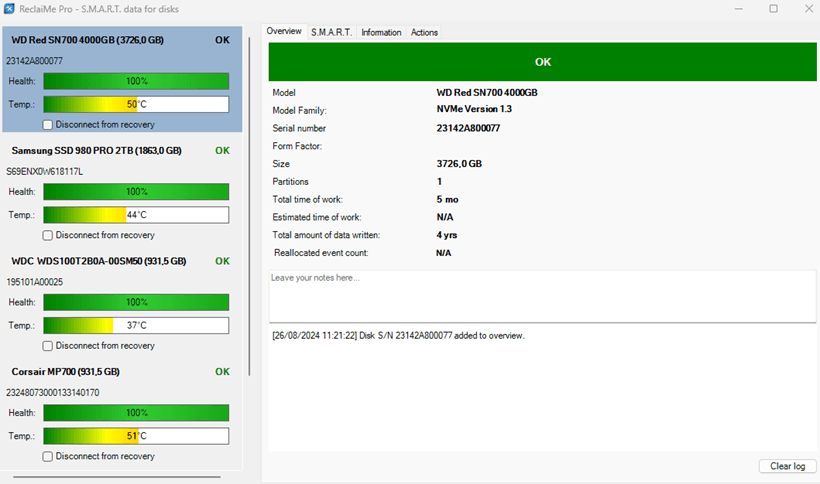Click the vertical scrollbar of the disk list
The height and width of the screenshot is (484, 820).
tap(249, 206)
